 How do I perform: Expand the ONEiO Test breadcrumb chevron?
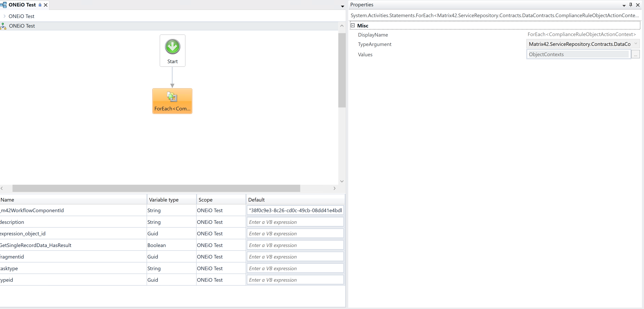pyautogui.click(x=4, y=16)
